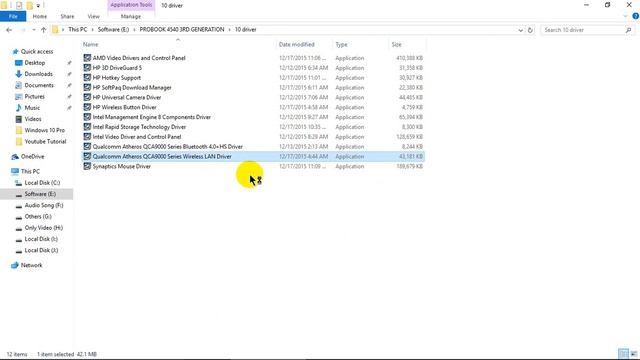Viewport: 640px width, 360px height.
Task: Refresh the 10 driver folder
Action: tap(530, 30)
